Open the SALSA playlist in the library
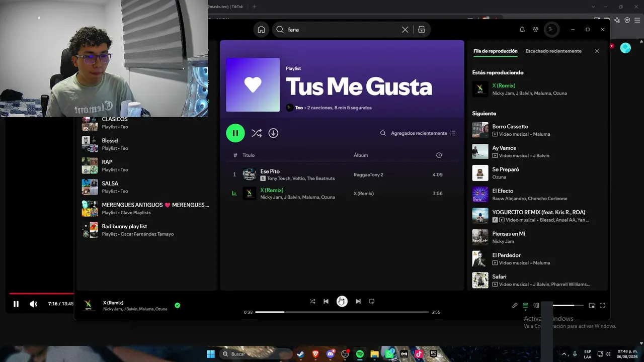The image size is (644, 362). 146,187
